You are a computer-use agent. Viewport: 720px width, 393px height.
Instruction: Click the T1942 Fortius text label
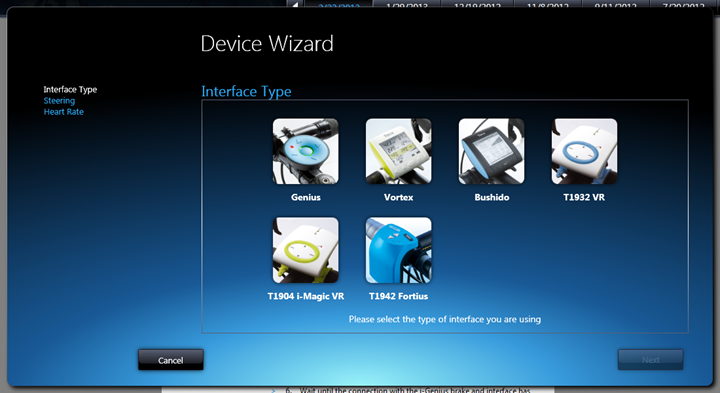(399, 297)
